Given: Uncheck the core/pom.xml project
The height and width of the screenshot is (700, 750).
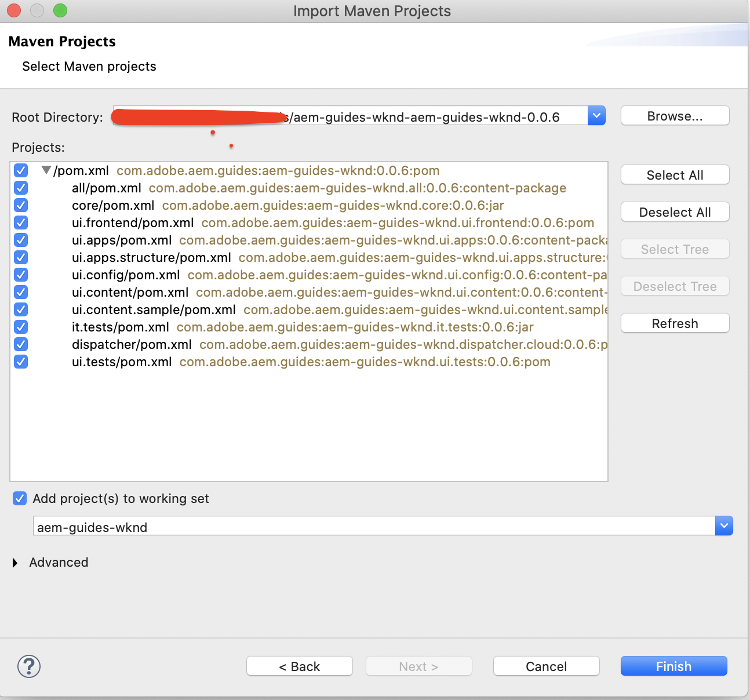Looking at the screenshot, I should (20, 205).
